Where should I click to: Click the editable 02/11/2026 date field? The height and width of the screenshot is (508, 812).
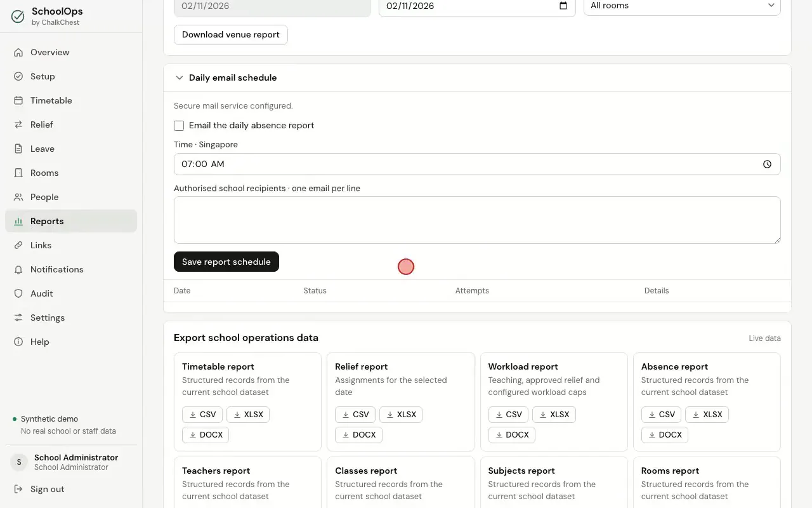pyautogui.click(x=477, y=6)
